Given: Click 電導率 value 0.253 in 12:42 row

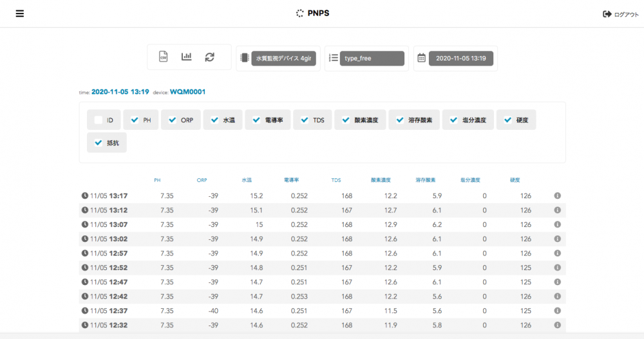Looking at the screenshot, I should coord(299,297).
